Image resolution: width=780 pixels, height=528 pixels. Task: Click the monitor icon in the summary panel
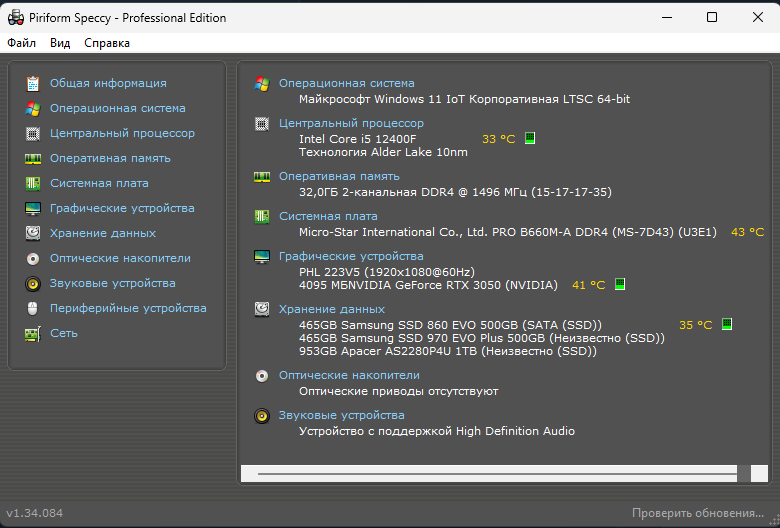pyautogui.click(x=262, y=257)
